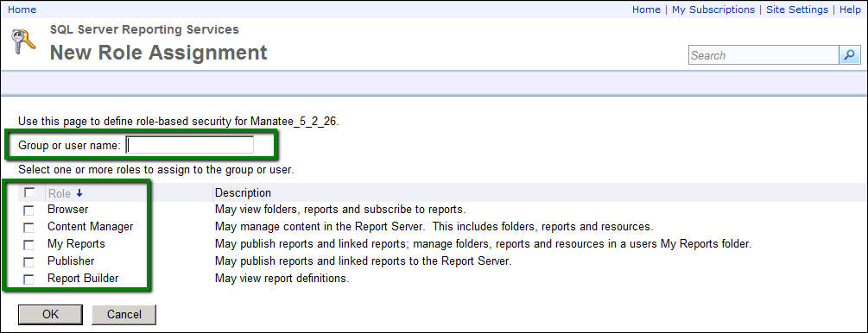Click the New Role Assignment page title
The height and width of the screenshot is (333, 868).
(158, 53)
